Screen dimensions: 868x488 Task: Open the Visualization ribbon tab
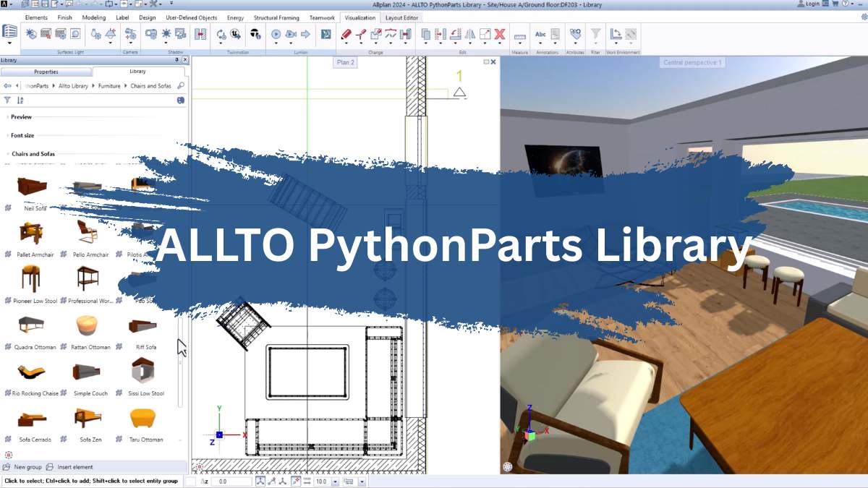pos(359,17)
